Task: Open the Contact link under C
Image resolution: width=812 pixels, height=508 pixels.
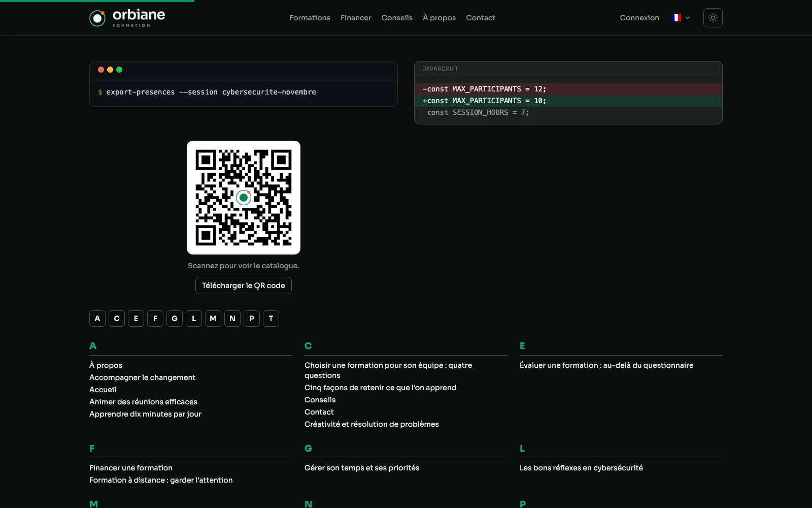Action: 319,412
